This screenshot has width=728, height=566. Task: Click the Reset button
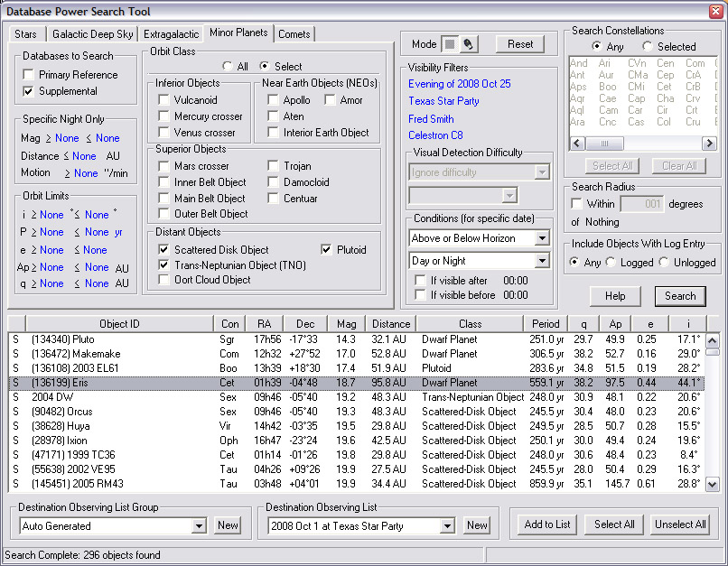coord(520,44)
